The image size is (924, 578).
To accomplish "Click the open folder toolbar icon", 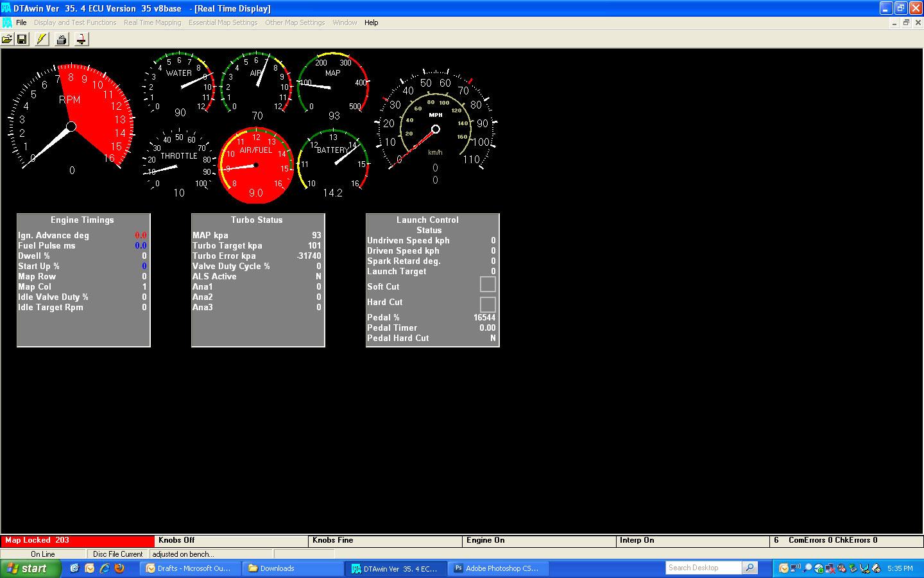I will tap(7, 39).
